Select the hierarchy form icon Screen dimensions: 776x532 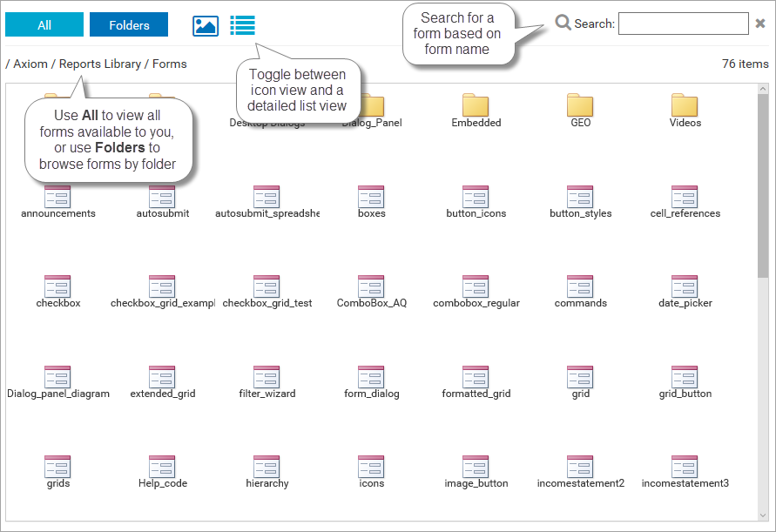[x=267, y=468]
